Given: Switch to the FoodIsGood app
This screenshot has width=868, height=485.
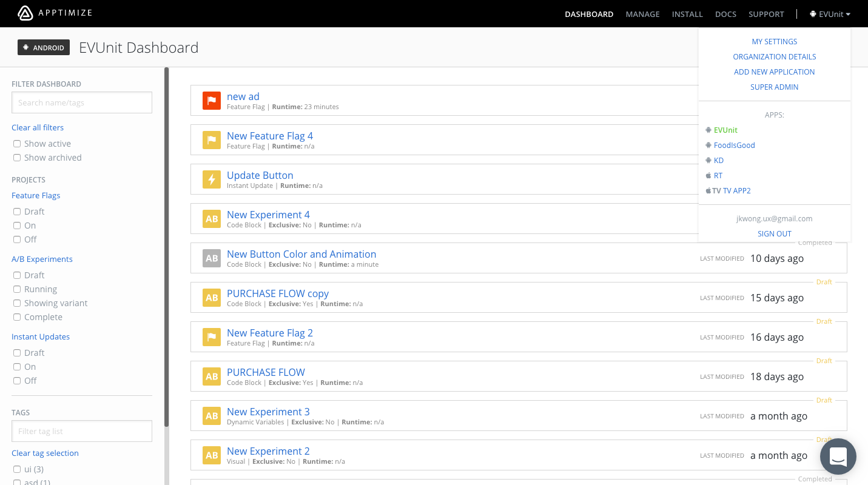Looking at the screenshot, I should pyautogui.click(x=735, y=145).
